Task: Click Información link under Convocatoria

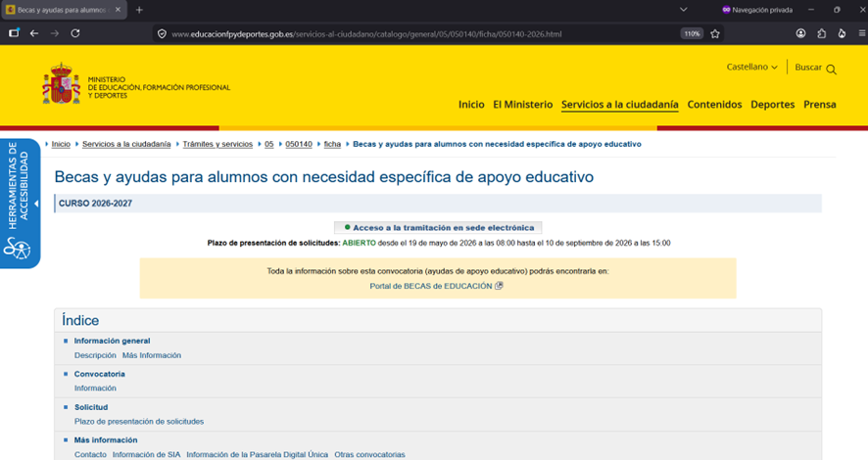Action: tap(95, 389)
